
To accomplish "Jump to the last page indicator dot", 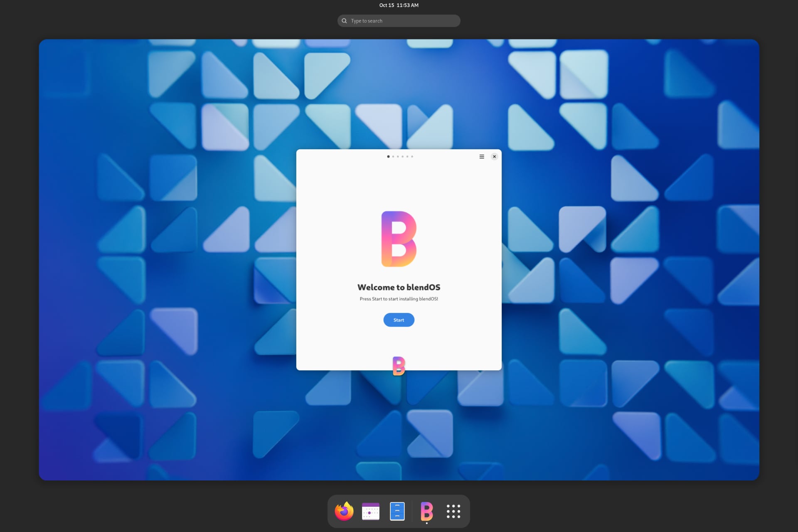I will 412,157.
